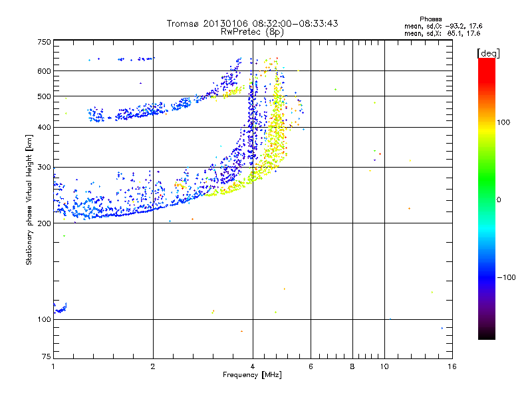Click the y-axis label '600'

[x=44, y=71]
